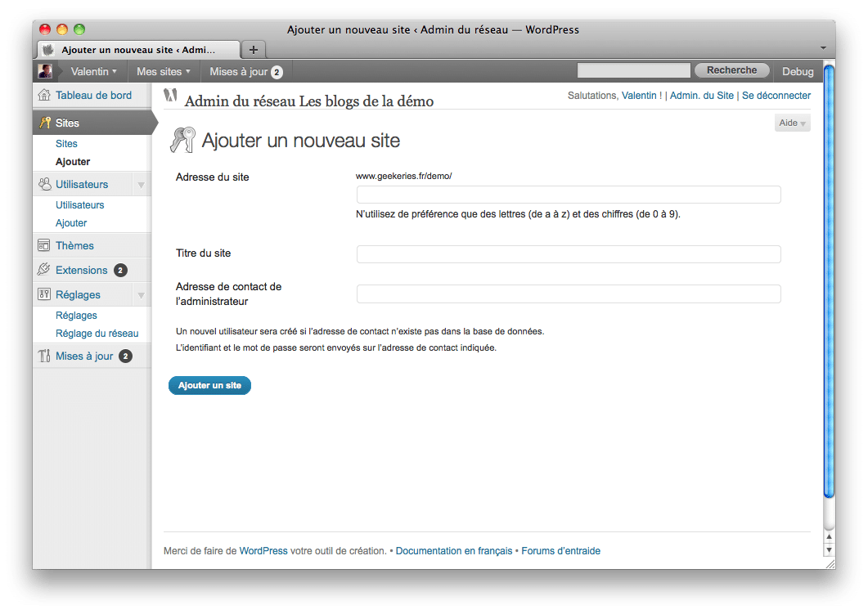Click Debug in the admin bar
This screenshot has height=614, width=868.
[798, 71]
